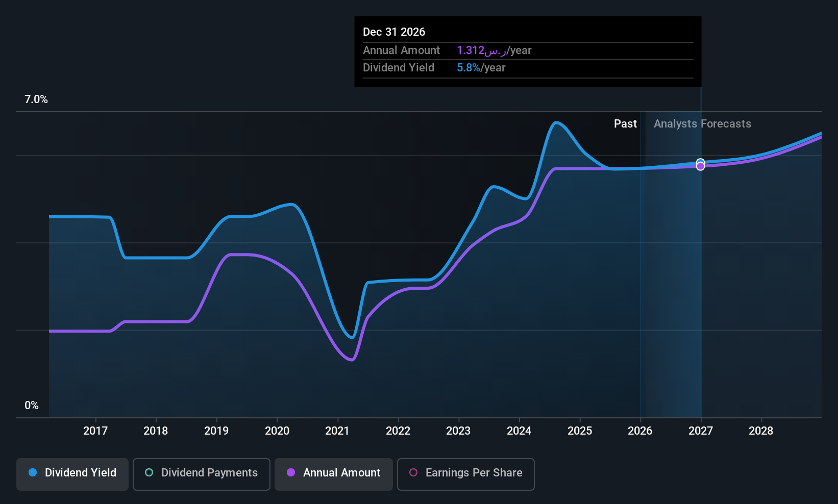The height and width of the screenshot is (504, 838).
Task: Click the purple Annual Amount data point marker
Action: coord(700,166)
